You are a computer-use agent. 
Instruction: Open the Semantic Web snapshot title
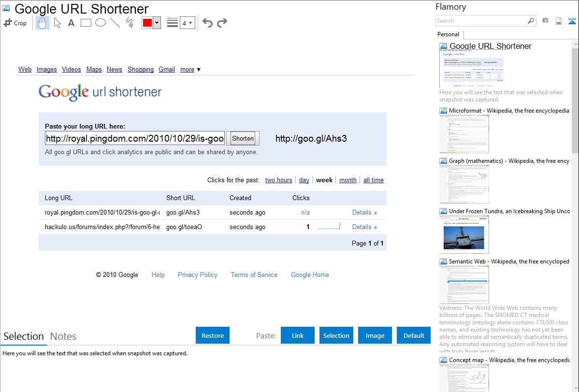[509, 261]
